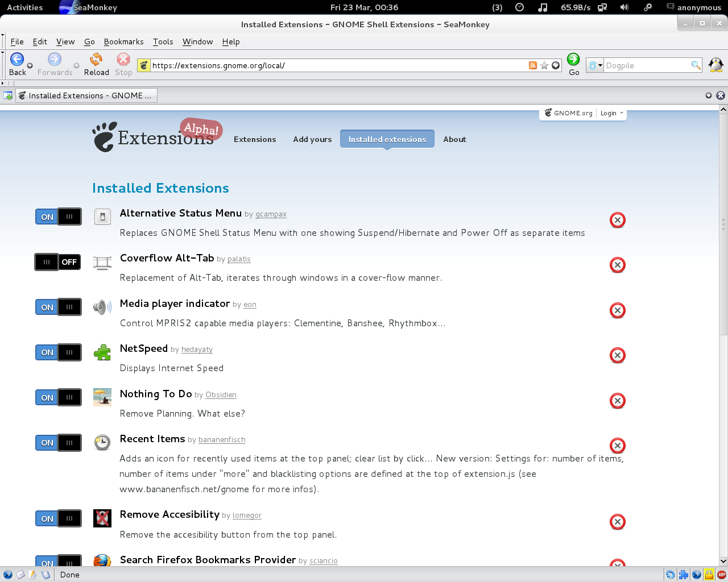Open Mail from the status bar envelope icon
728x582 pixels.
click(x=20, y=575)
